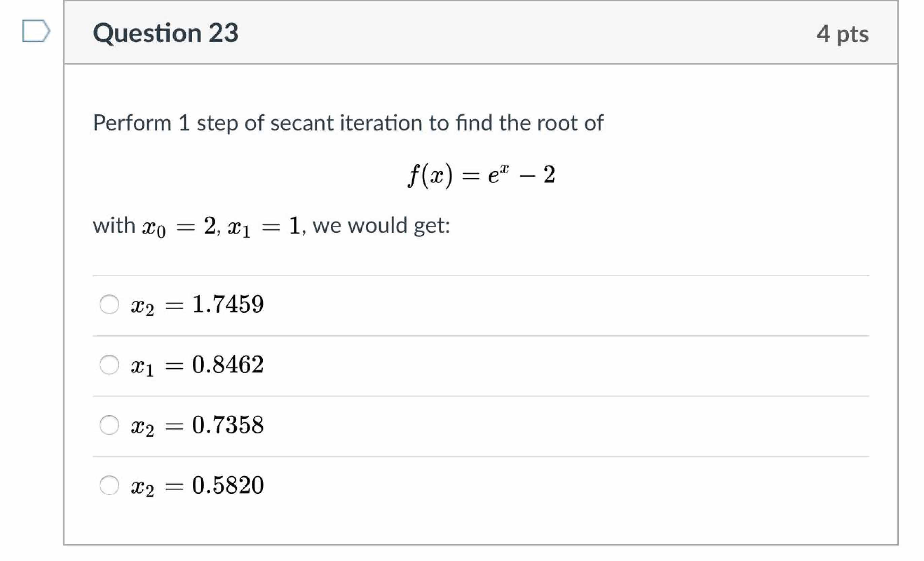Flag Question 23 with the bookmark icon
Screen dimensions: 924x561
36,31
